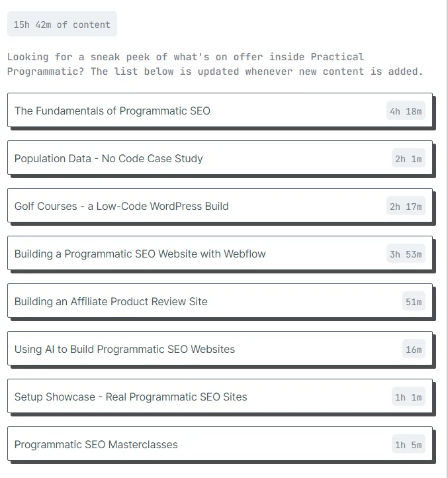Click the word Webflow in the module title
This screenshot has height=478, width=448.
coord(245,254)
